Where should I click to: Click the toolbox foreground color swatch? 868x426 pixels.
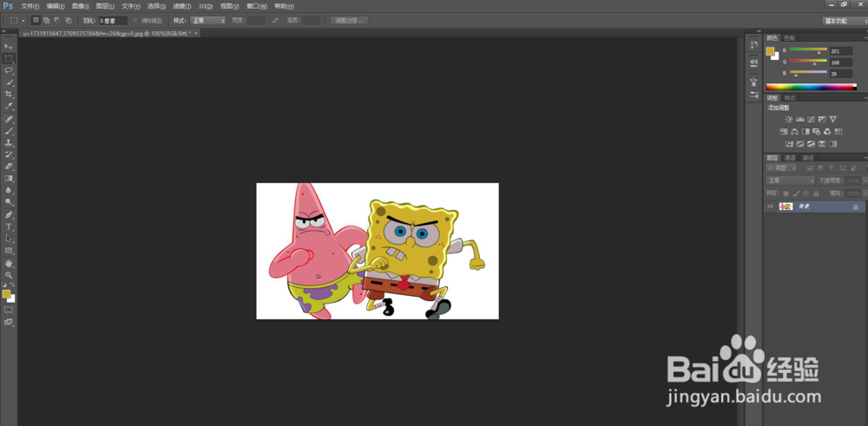[6, 294]
